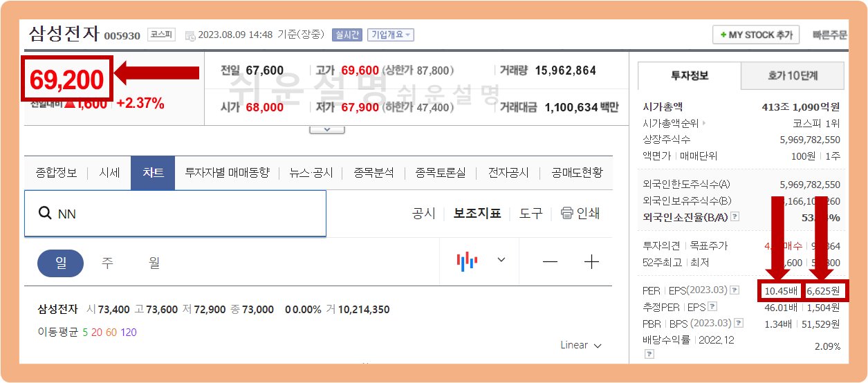This screenshot has width=868, height=383.
Task: Click the 인쇄 label
Action: pyautogui.click(x=589, y=214)
